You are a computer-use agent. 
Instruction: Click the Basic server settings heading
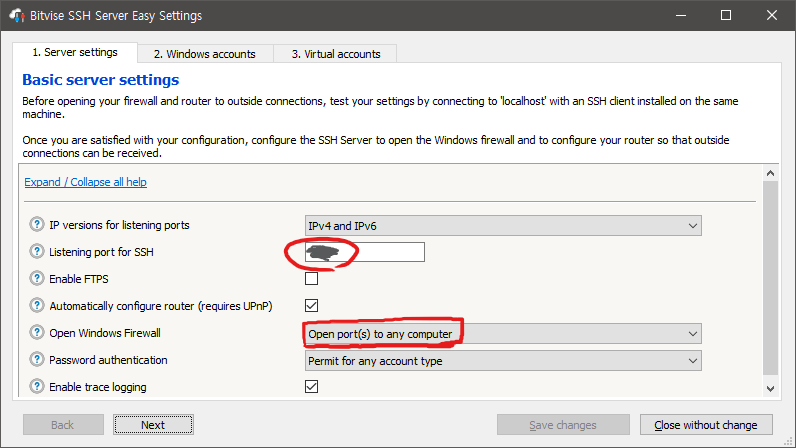coord(101,80)
